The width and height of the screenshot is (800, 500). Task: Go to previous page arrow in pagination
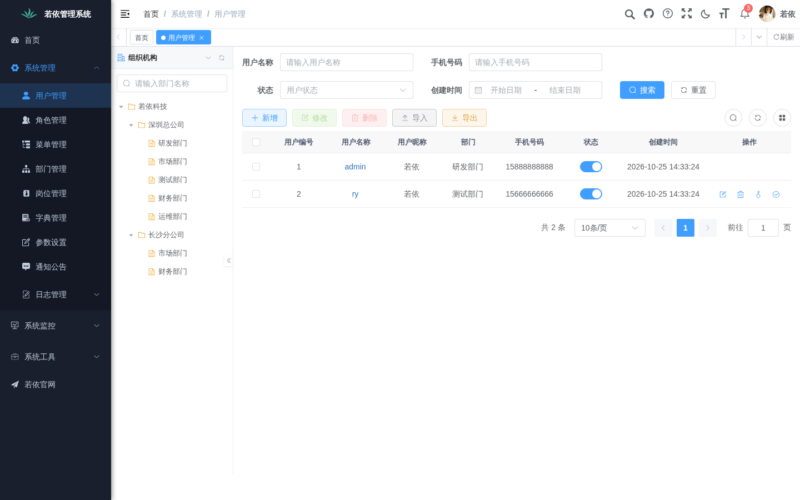pos(663,228)
